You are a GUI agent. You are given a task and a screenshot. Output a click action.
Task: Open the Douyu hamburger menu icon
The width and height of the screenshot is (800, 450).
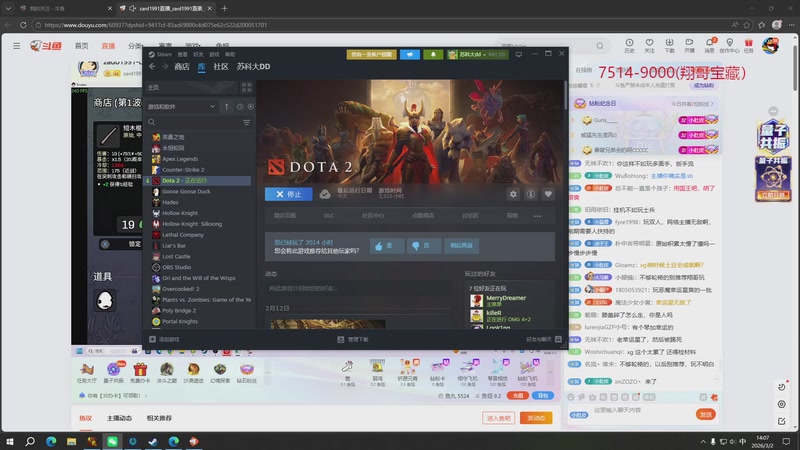[17, 46]
